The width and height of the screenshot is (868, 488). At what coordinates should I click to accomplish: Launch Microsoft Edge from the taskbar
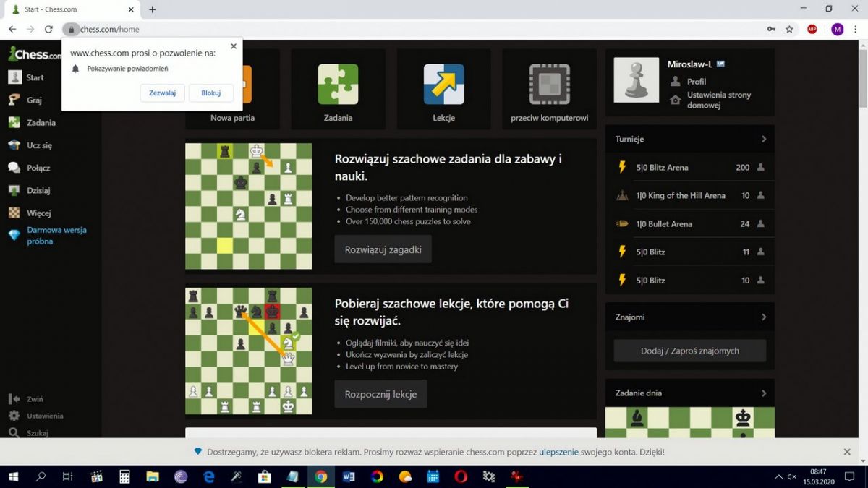click(209, 476)
